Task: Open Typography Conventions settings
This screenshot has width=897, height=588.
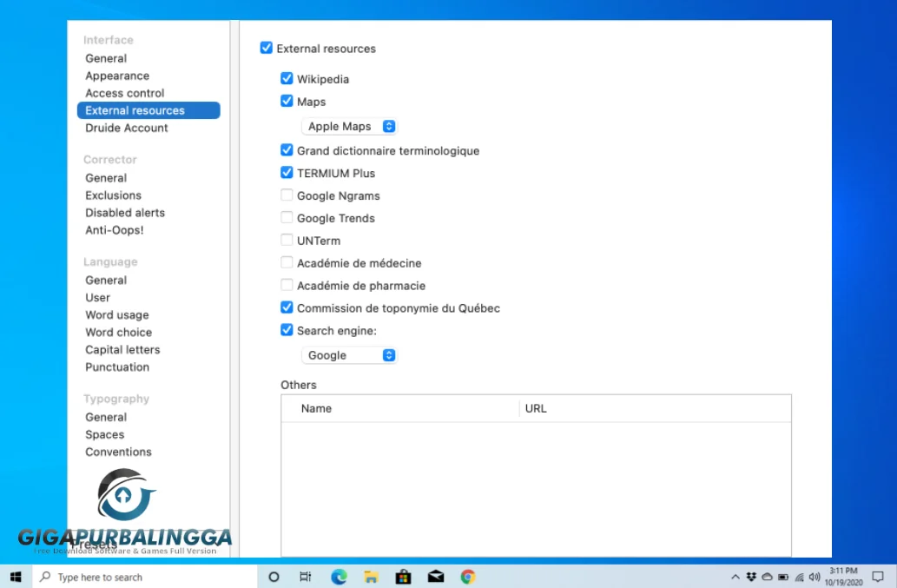Action: (x=118, y=452)
